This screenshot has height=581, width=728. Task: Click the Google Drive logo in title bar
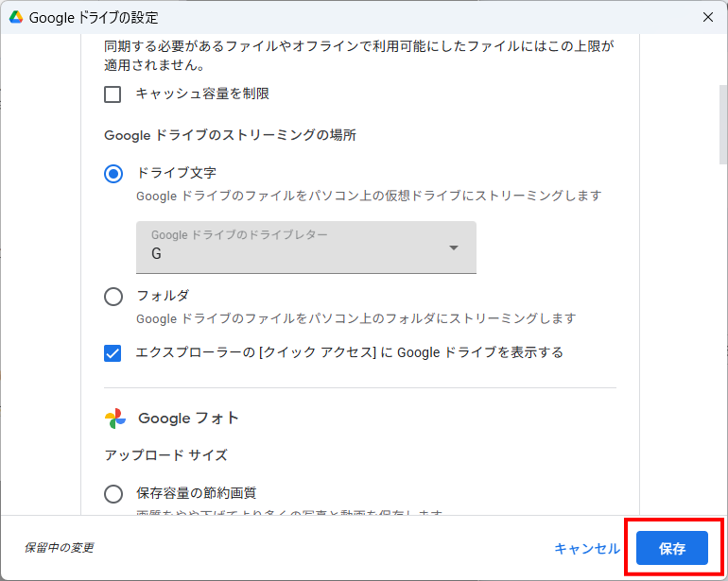(x=16, y=17)
